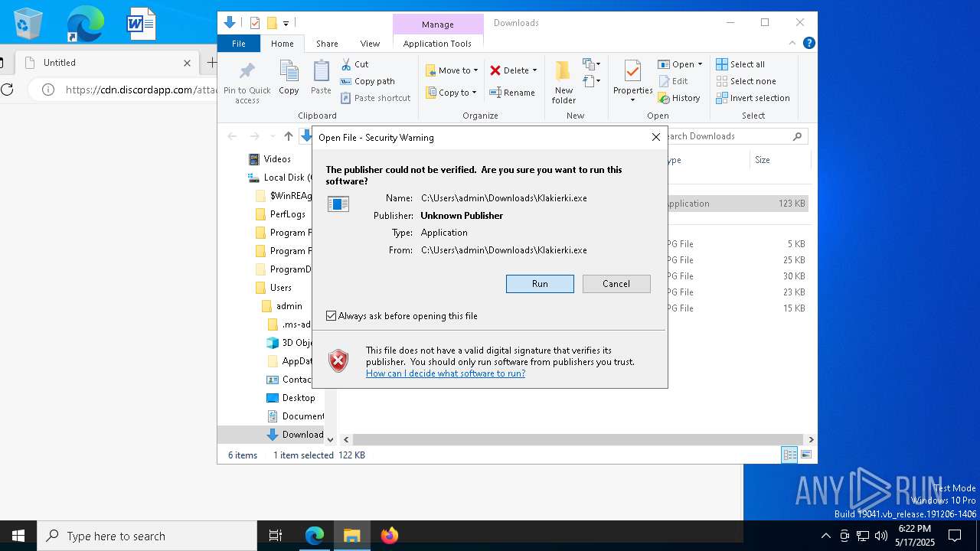This screenshot has width=980, height=551.
Task: Open the Move to dropdown
Action: pyautogui.click(x=452, y=70)
